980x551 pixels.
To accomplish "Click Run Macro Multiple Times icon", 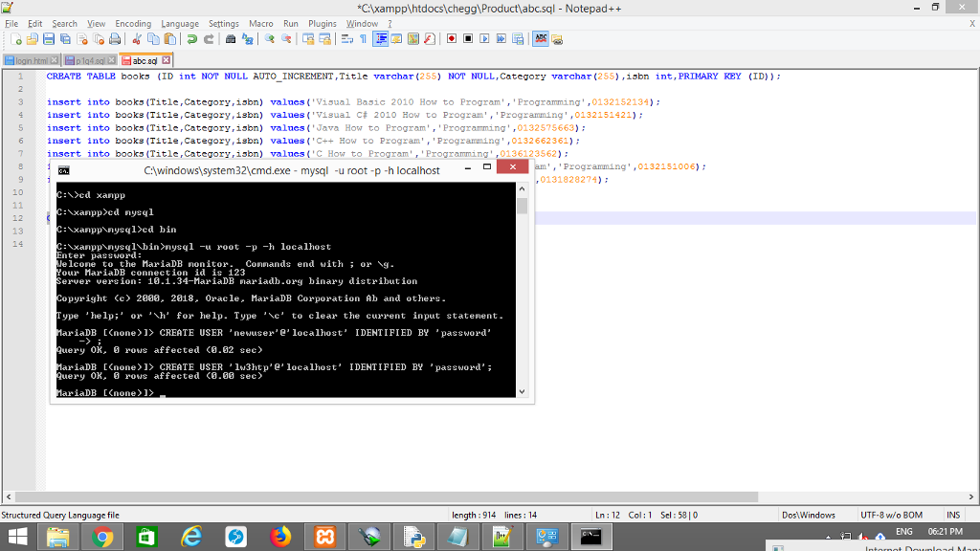I will click(x=501, y=39).
